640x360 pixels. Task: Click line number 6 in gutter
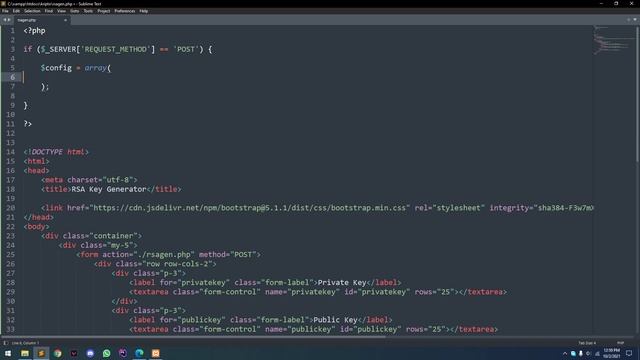[x=13, y=77]
